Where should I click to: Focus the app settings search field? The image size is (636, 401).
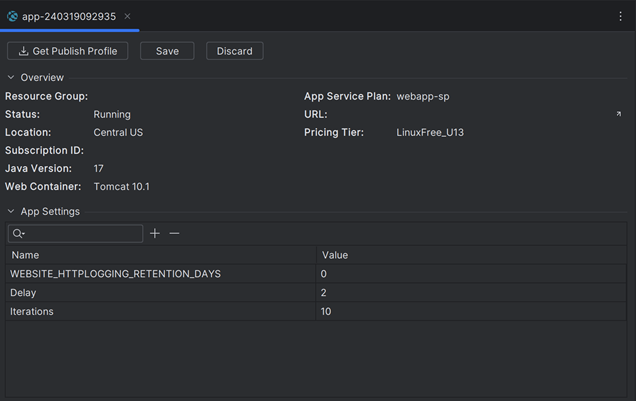[x=75, y=234]
